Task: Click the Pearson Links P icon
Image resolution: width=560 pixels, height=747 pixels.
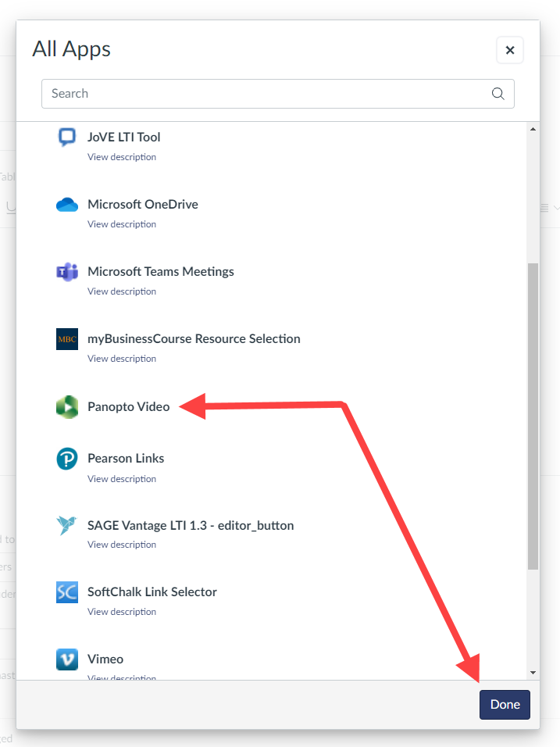Action: click(x=67, y=459)
